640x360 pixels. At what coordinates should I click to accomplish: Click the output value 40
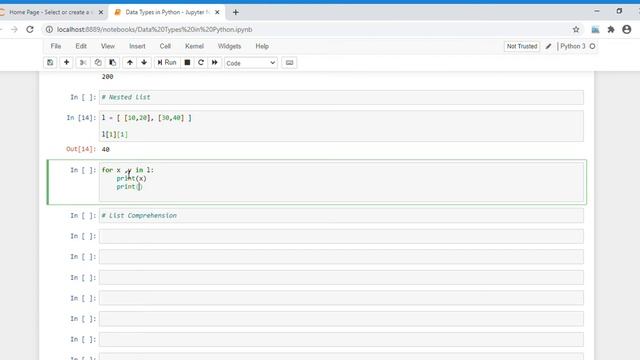pyautogui.click(x=106, y=149)
